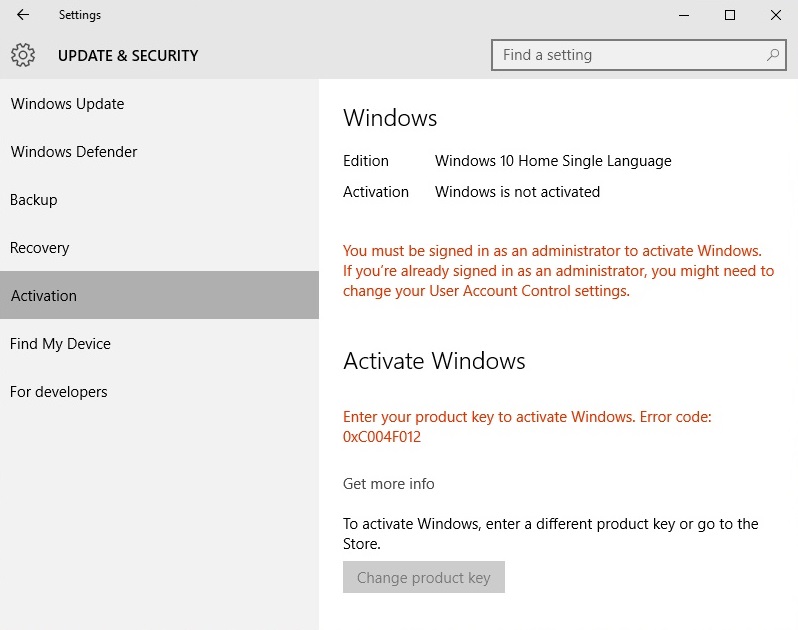Click 'Windows 10 Home Single Language' text
The width and height of the screenshot is (798, 630).
553,161
